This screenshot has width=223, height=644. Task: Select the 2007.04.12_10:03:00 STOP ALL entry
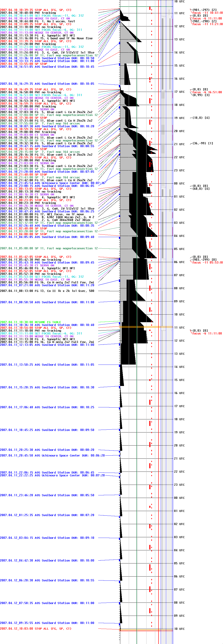(x=36, y=629)
